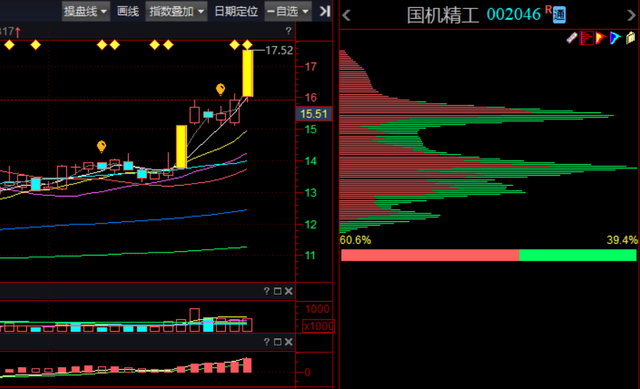The height and width of the screenshot is (389, 640).
Task: Open the yellow folder icon in chip panel
Action: (x=631, y=38)
